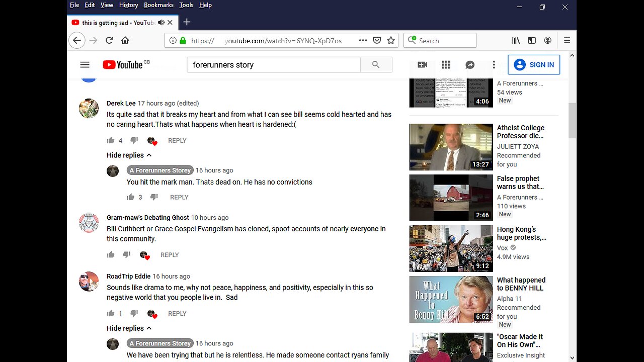Open 'Atheist College Professor die…' video title
The image size is (644, 362).
[521, 132]
